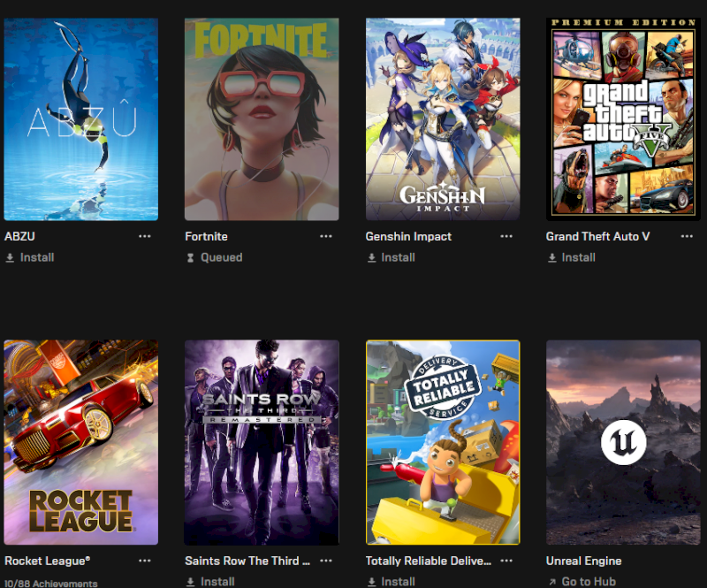
Task: Click the Unreal Engine title
Action: point(584,561)
